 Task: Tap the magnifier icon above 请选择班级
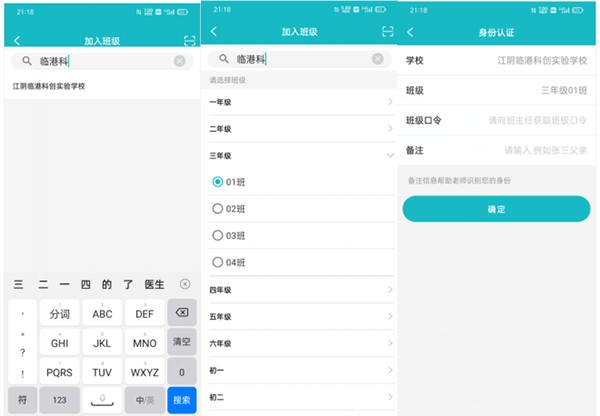point(224,59)
